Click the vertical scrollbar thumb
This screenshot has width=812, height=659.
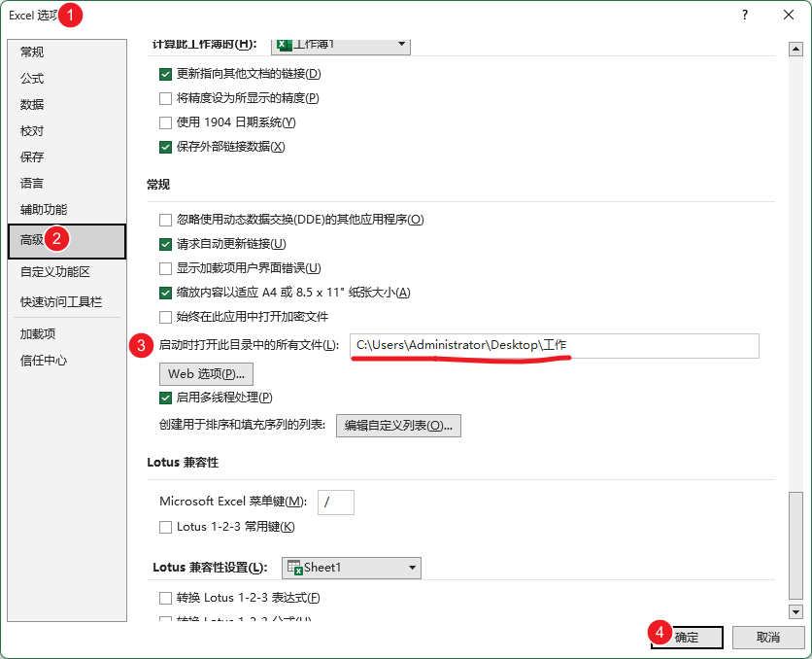pyautogui.click(x=795, y=544)
